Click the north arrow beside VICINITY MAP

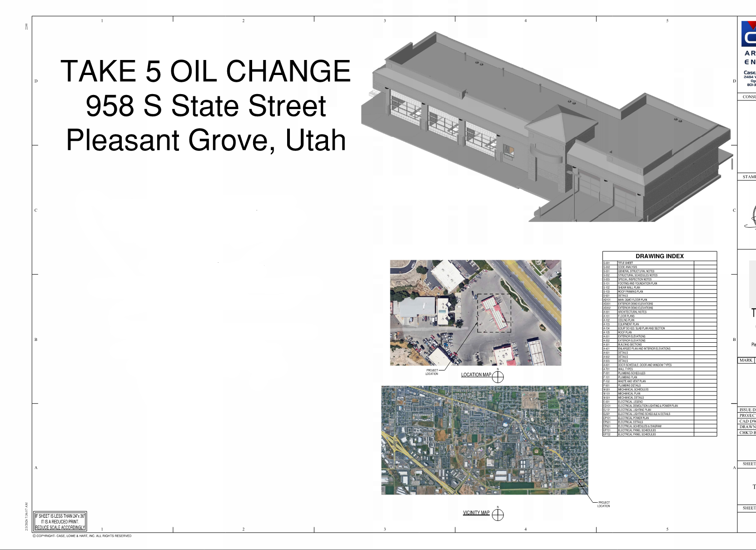[498, 515]
